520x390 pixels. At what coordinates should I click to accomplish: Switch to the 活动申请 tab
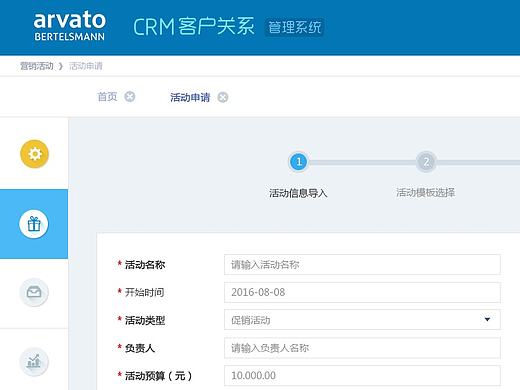coord(190,97)
